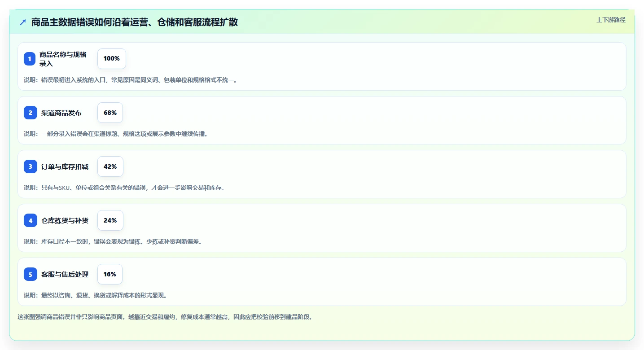Select the 客服与售后处理 step label
Image resolution: width=644 pixels, height=350 pixels.
pyautogui.click(x=65, y=275)
